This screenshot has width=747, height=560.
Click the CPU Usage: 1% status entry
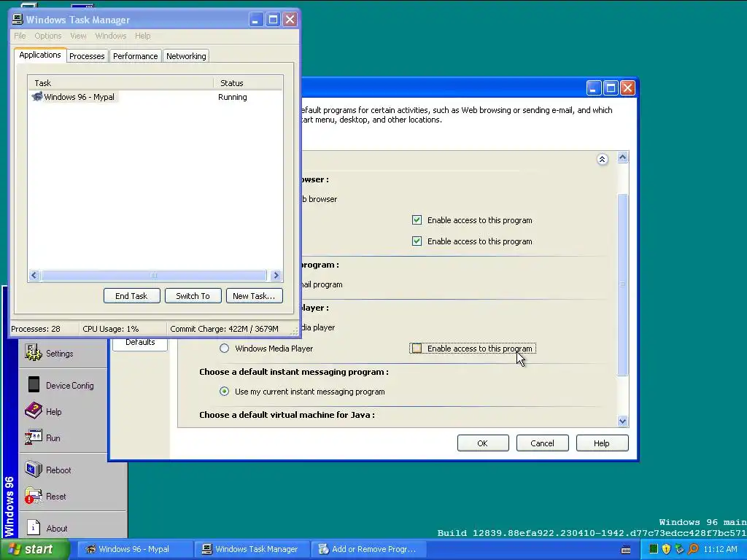(111, 329)
